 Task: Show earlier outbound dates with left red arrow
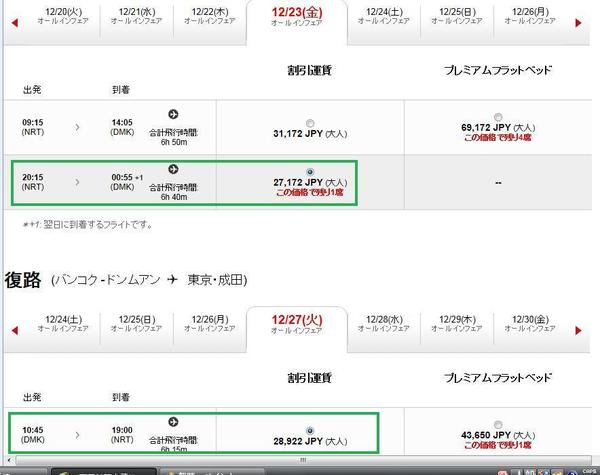15,23
